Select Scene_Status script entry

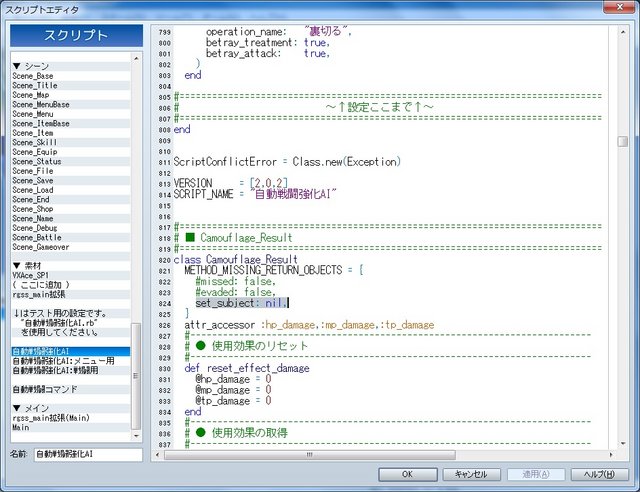point(71,161)
